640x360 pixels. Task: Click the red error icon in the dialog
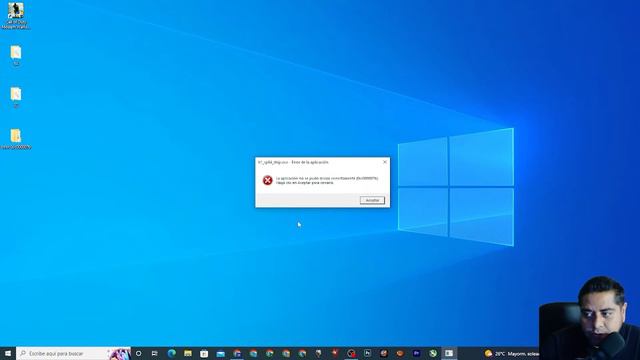[267, 180]
